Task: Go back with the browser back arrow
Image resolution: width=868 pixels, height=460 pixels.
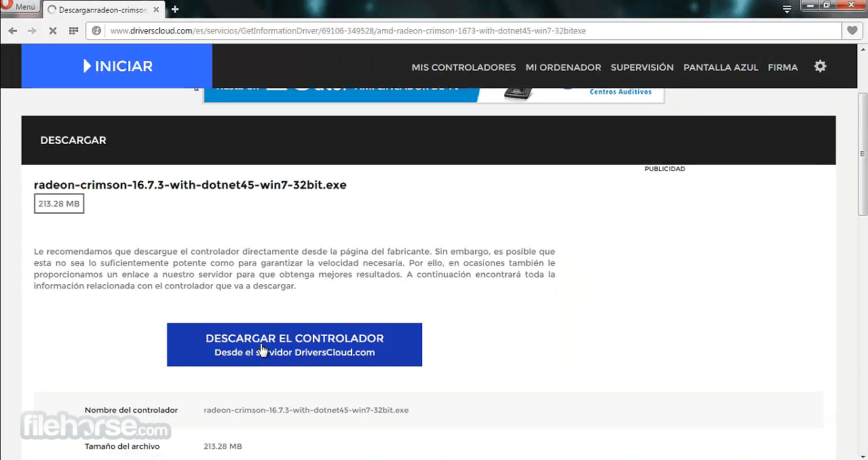Action: (13, 31)
